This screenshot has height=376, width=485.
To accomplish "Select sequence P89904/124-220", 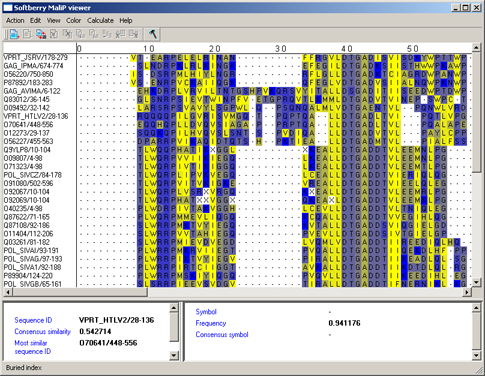I will (x=28, y=276).
